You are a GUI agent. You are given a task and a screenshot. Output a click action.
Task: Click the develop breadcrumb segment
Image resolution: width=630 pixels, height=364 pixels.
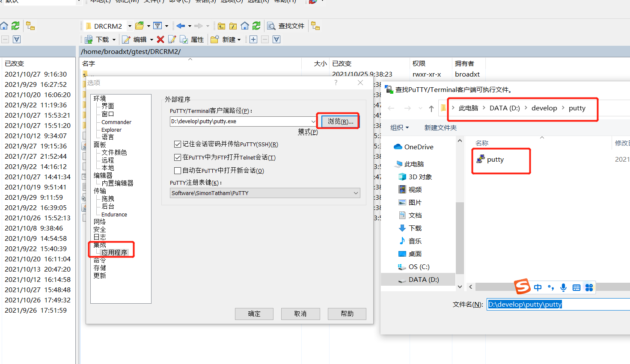tap(544, 108)
